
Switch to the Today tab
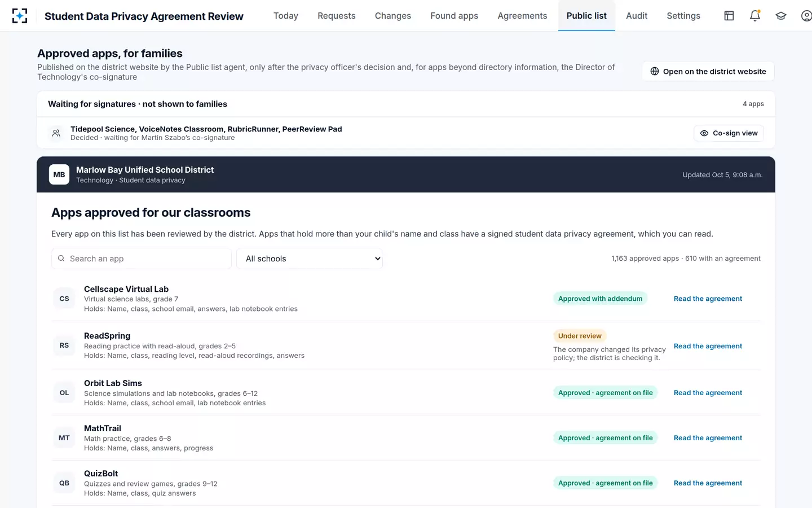286,16
